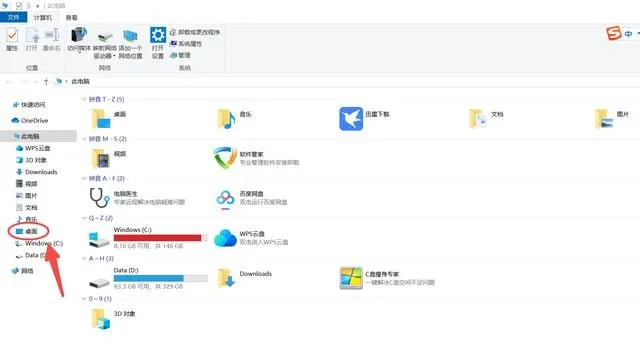Viewport: 640px width, 363px height.
Task: Open 打开设置 gear settings icon
Action: pyautogui.click(x=158, y=35)
